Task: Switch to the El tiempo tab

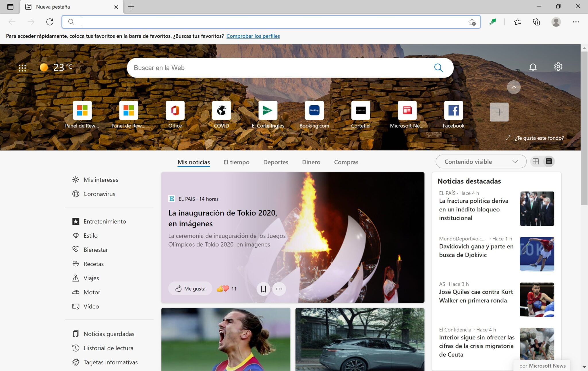Action: coord(236,162)
